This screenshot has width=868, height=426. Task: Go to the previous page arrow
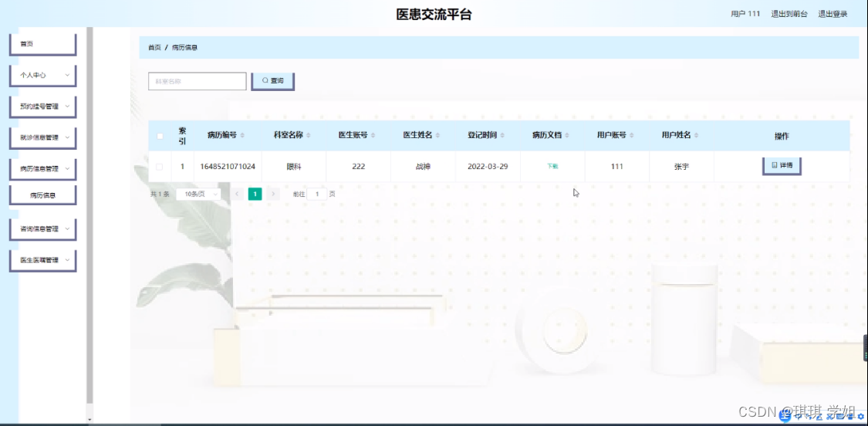[237, 194]
